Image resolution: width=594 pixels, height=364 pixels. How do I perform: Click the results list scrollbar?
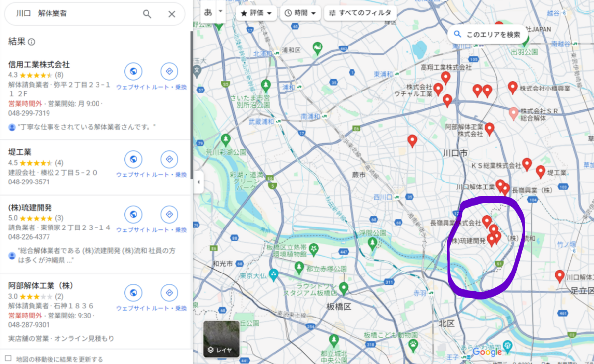point(191,104)
